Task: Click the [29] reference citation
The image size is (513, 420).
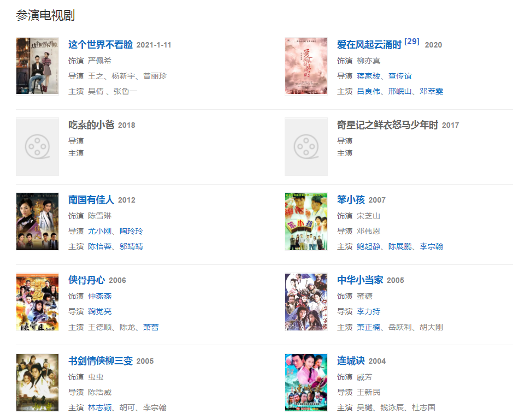Action: (411, 42)
